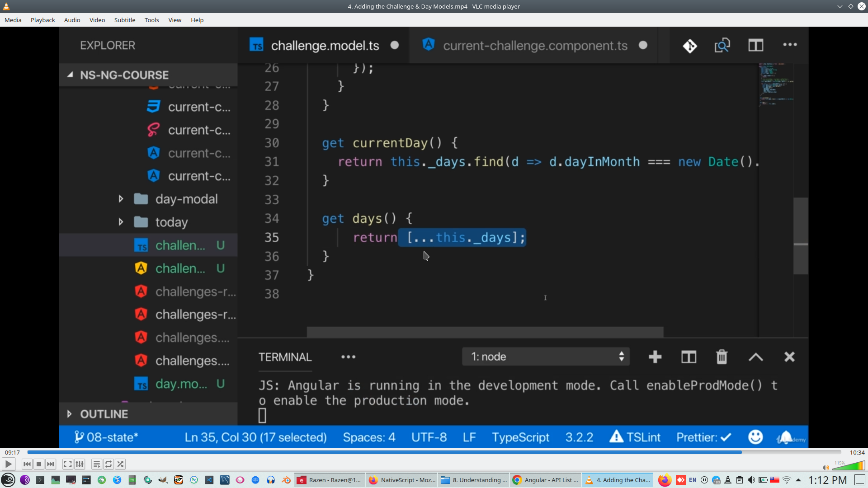Click the 10:34 remaining time label
Image resolution: width=868 pixels, height=488 pixels.
857,452
